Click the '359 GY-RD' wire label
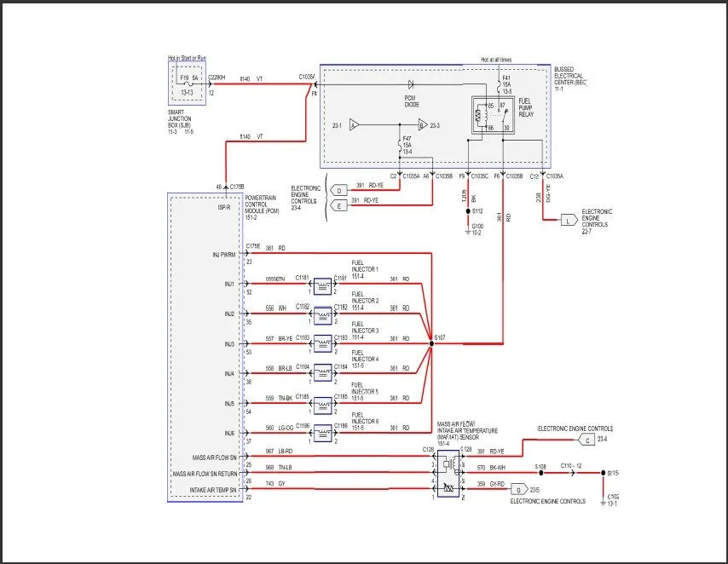Screen dimensions: 728x564 [x=491, y=484]
